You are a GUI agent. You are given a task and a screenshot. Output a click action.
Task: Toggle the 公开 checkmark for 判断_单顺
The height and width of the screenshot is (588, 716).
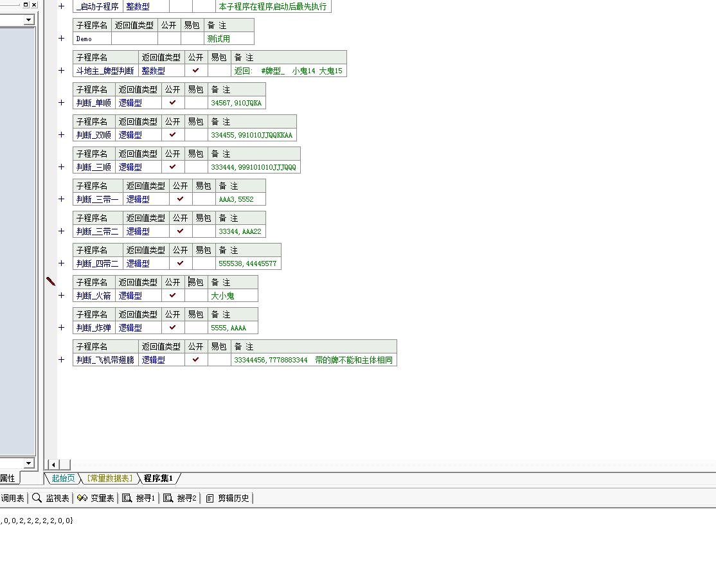click(172, 103)
